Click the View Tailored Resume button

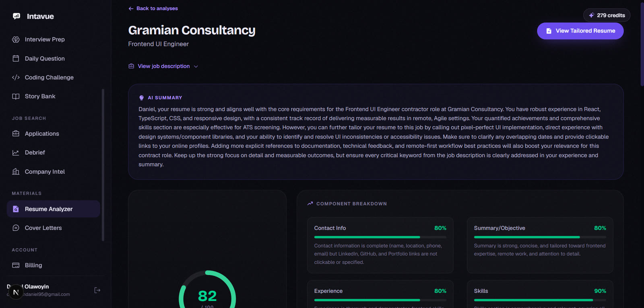[x=580, y=31]
